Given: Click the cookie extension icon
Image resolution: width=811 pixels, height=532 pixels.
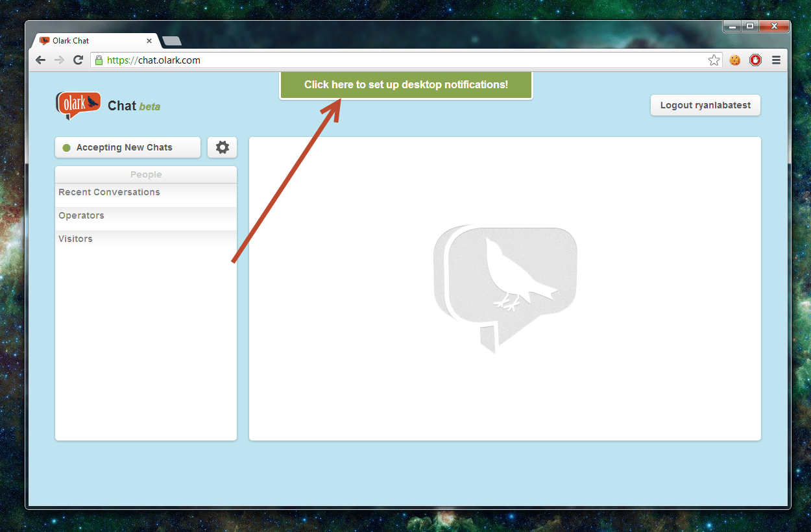Looking at the screenshot, I should [x=735, y=60].
